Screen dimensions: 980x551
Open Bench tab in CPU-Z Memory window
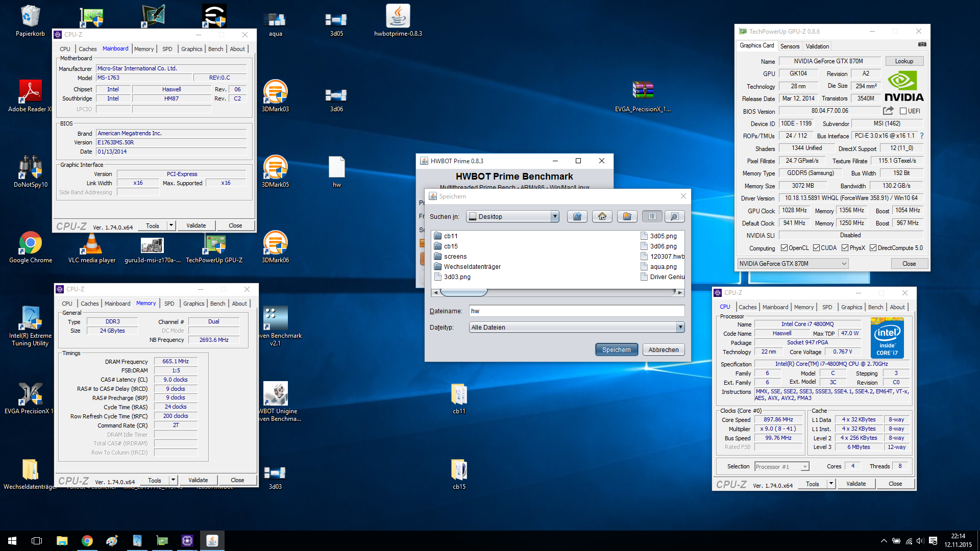pos(218,304)
